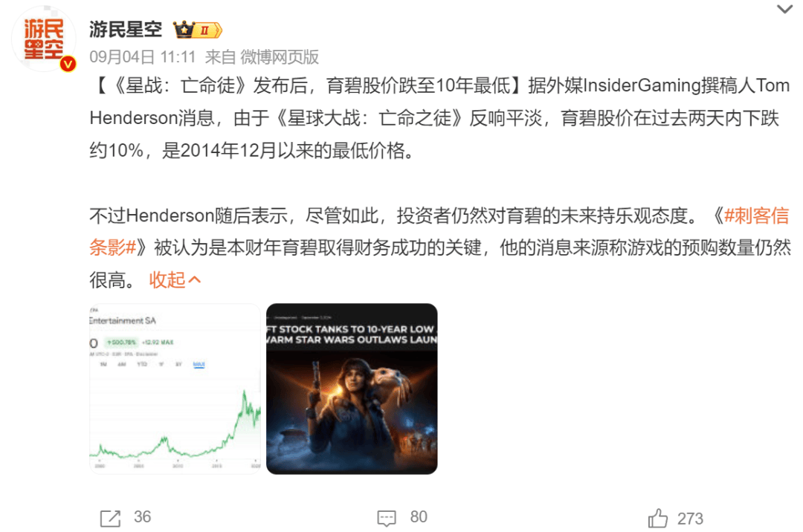Click the orange verified V badge
The height and width of the screenshot is (532, 803).
(68, 64)
